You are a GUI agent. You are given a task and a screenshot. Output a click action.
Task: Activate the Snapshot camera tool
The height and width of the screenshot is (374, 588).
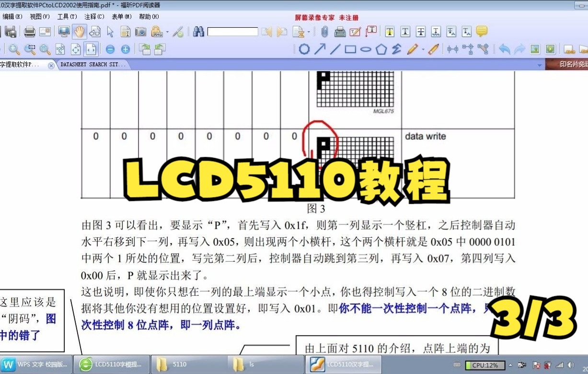click(x=140, y=31)
